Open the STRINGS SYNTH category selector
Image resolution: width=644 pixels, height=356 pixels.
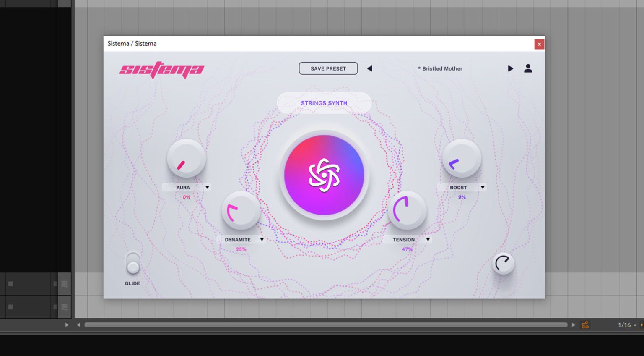[x=324, y=103]
